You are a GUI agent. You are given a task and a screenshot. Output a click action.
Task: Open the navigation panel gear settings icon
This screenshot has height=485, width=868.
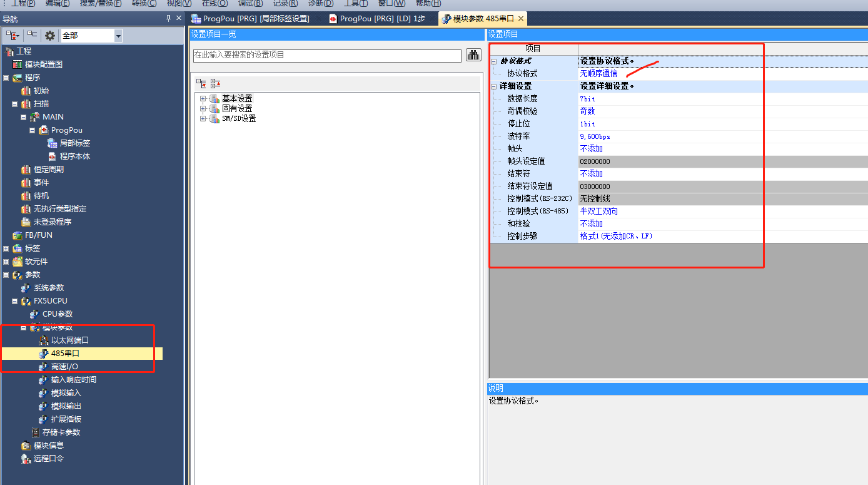click(x=50, y=36)
